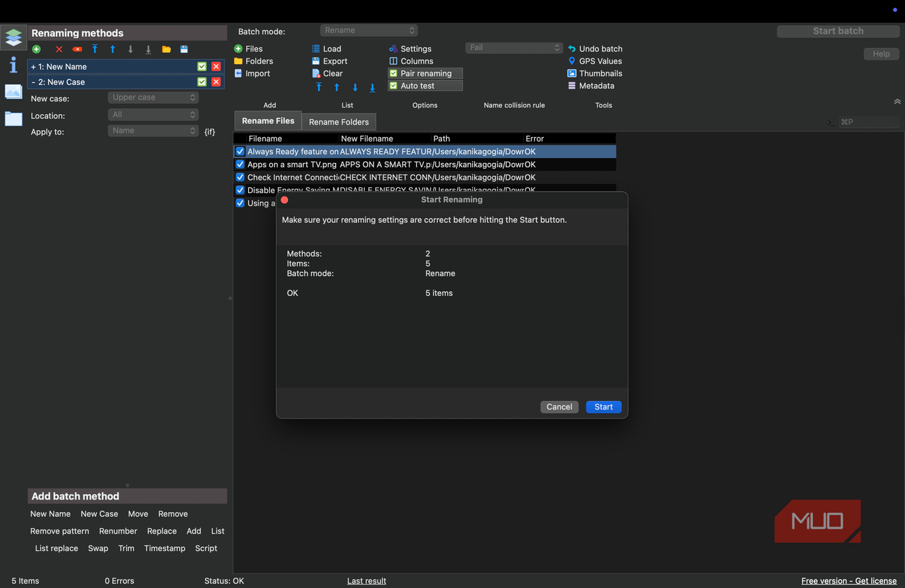Add the Timestamp batch method
This screenshot has height=588, width=905.
(165, 548)
